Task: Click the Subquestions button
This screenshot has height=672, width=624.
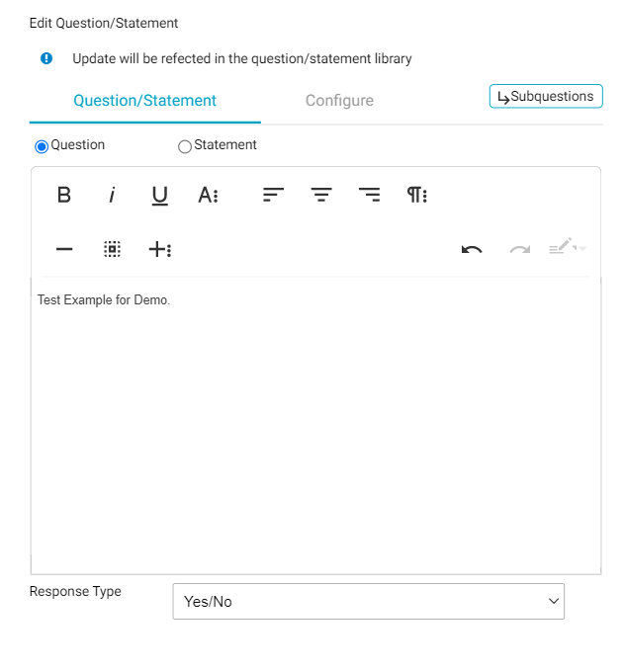Action: click(546, 97)
